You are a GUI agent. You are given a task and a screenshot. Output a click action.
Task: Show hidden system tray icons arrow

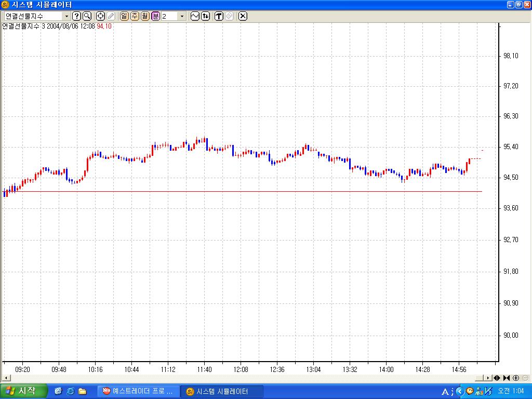[459, 391]
